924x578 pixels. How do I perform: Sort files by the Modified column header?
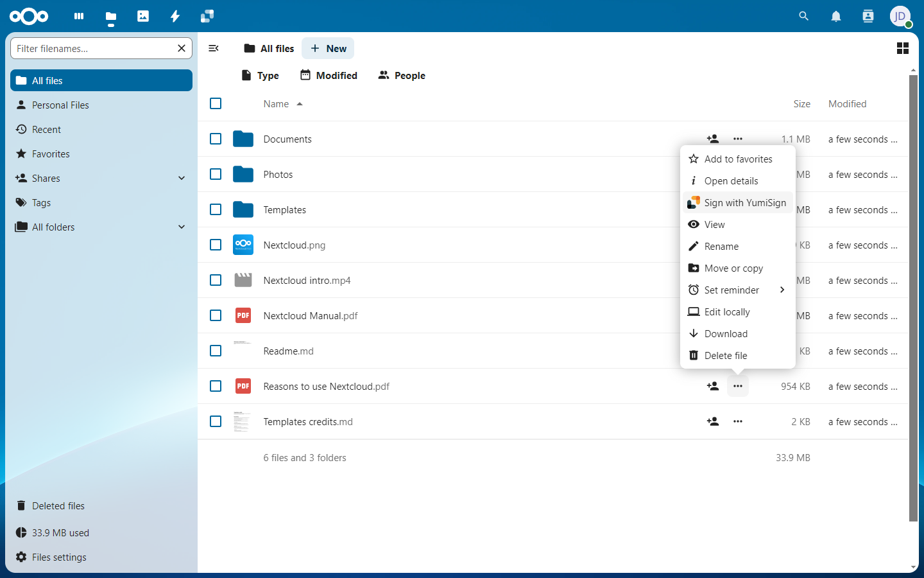(x=847, y=103)
